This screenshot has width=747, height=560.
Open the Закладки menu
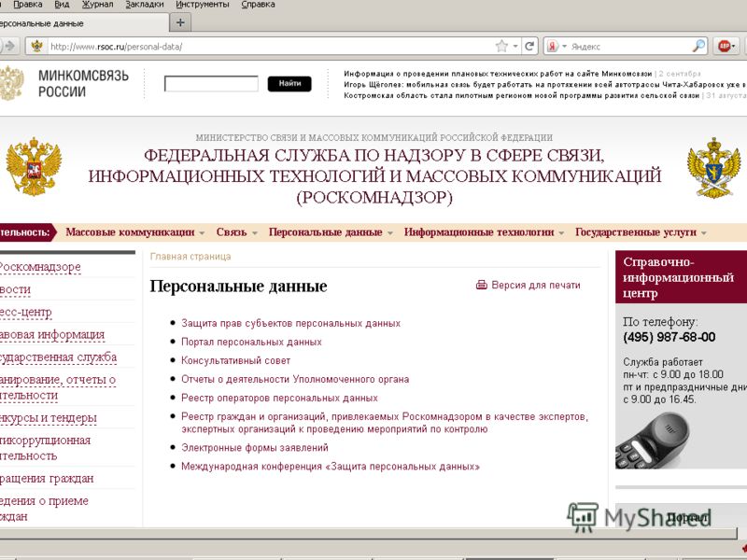(145, 5)
